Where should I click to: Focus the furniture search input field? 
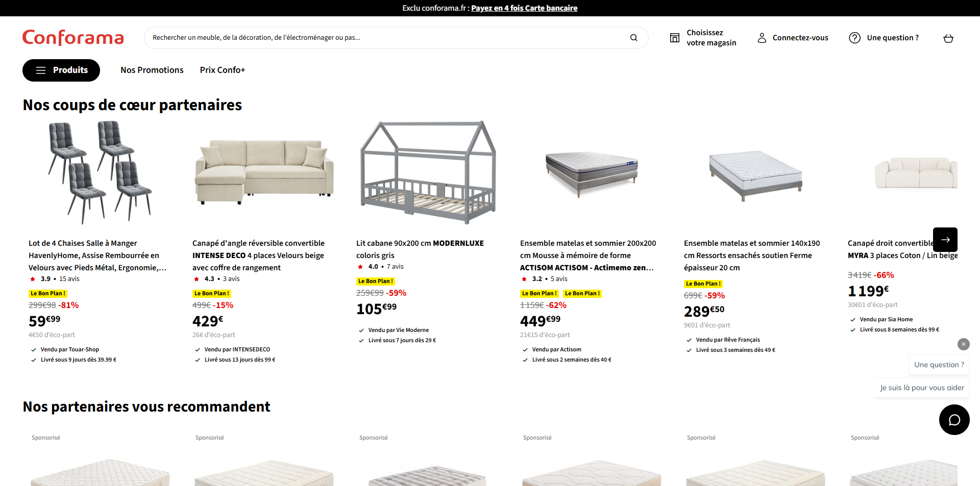pos(388,38)
